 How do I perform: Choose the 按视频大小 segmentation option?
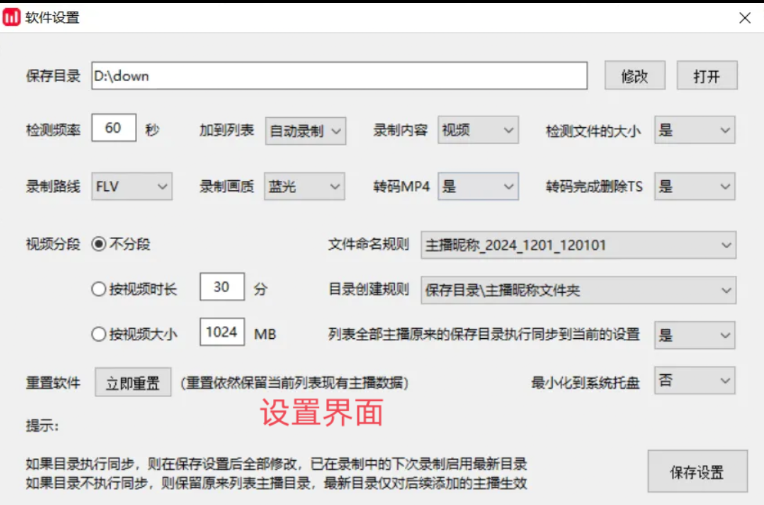point(99,334)
